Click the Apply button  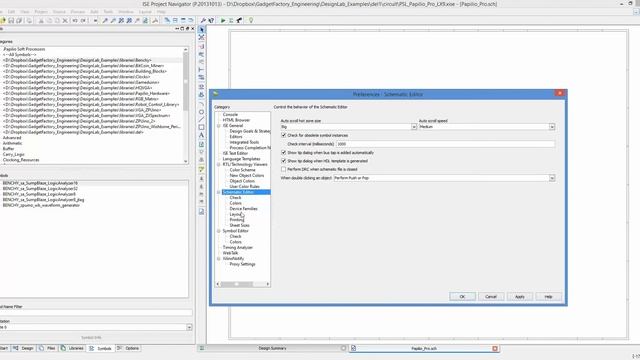[520, 297]
